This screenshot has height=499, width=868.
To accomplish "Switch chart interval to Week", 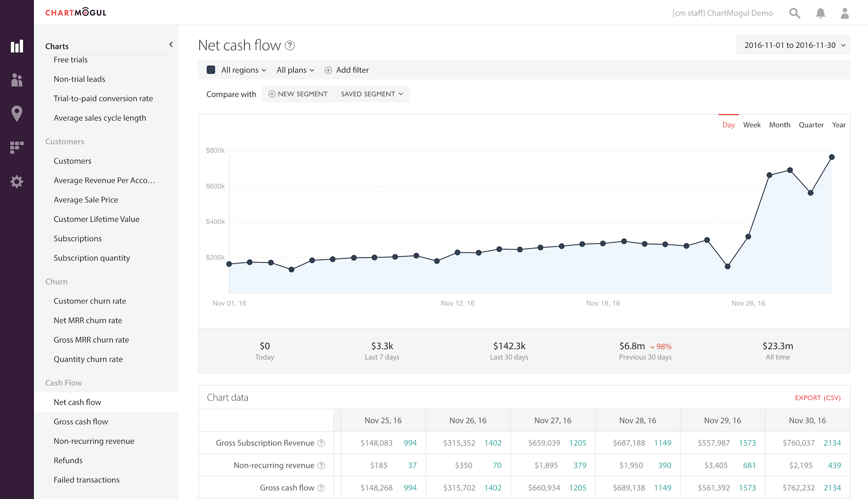I will [x=751, y=125].
